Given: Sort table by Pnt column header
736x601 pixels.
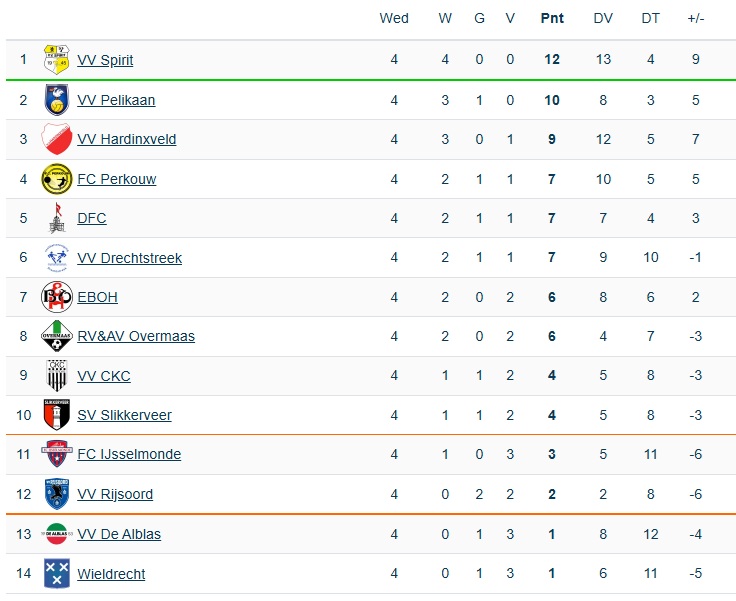Looking at the screenshot, I should (552, 18).
